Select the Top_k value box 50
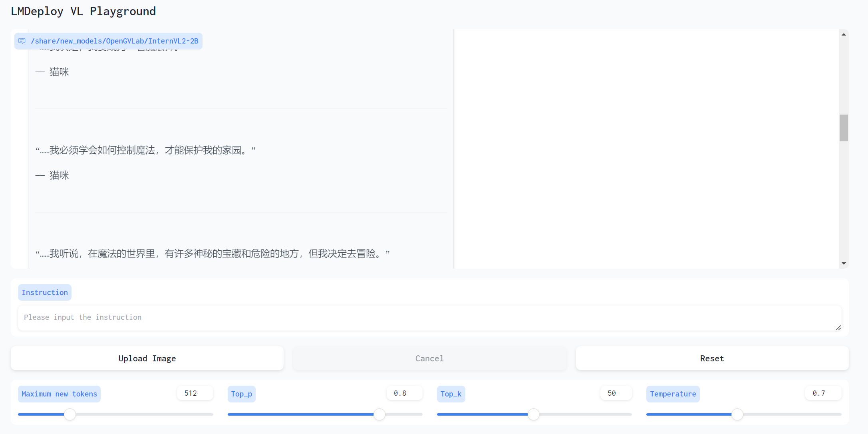Image resolution: width=868 pixels, height=434 pixels. pyautogui.click(x=616, y=393)
